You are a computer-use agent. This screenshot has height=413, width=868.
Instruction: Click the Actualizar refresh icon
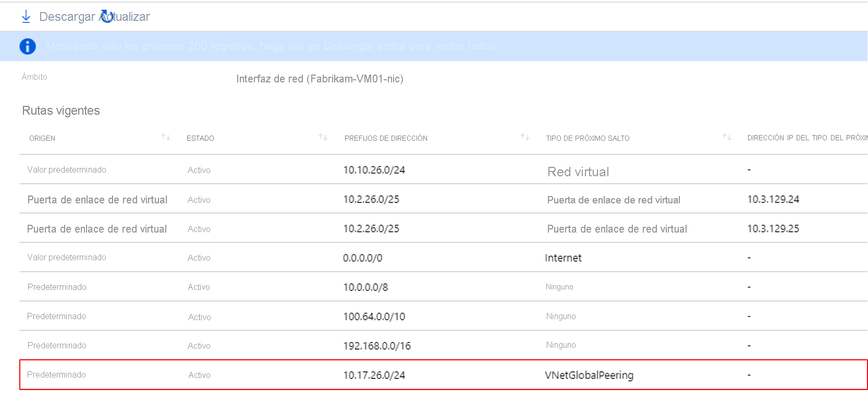coord(107,17)
